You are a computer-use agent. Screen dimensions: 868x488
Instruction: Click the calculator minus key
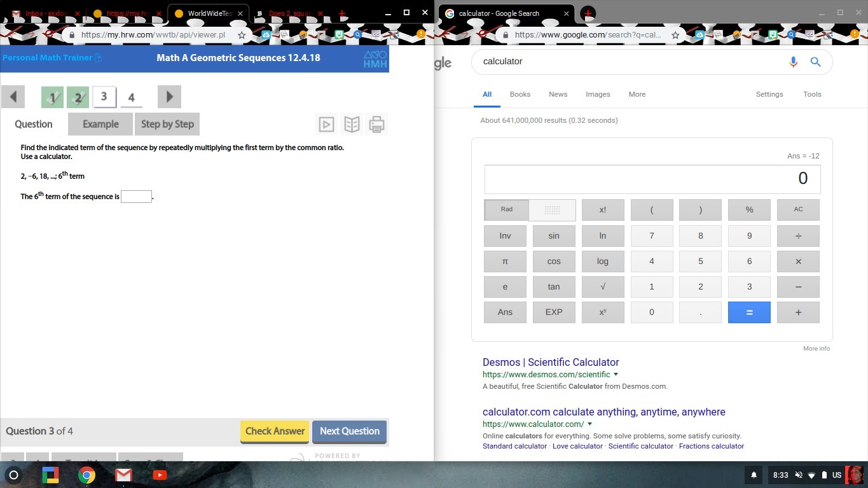click(x=798, y=286)
